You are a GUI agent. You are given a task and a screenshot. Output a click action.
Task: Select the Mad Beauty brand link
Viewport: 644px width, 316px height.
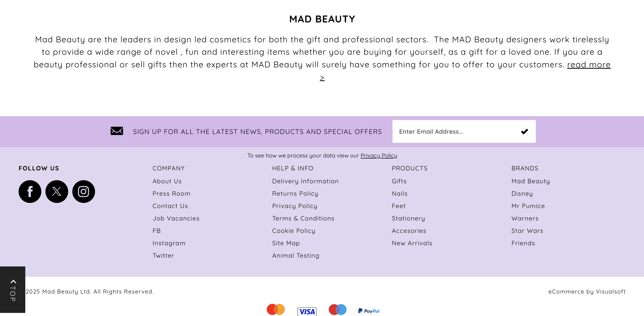pos(531,181)
